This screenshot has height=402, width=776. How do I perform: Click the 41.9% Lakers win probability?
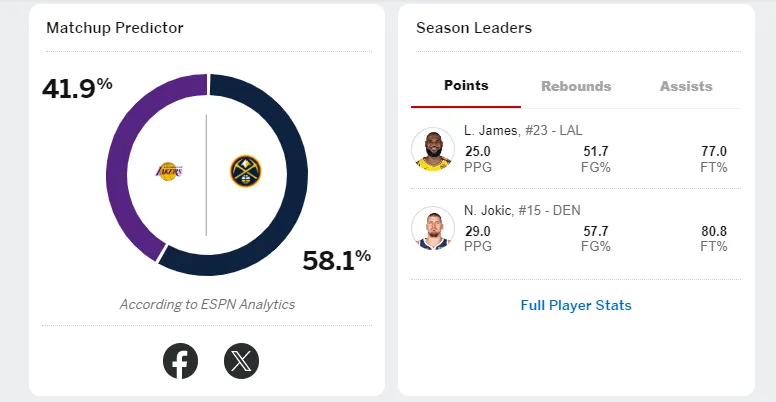coord(77,88)
